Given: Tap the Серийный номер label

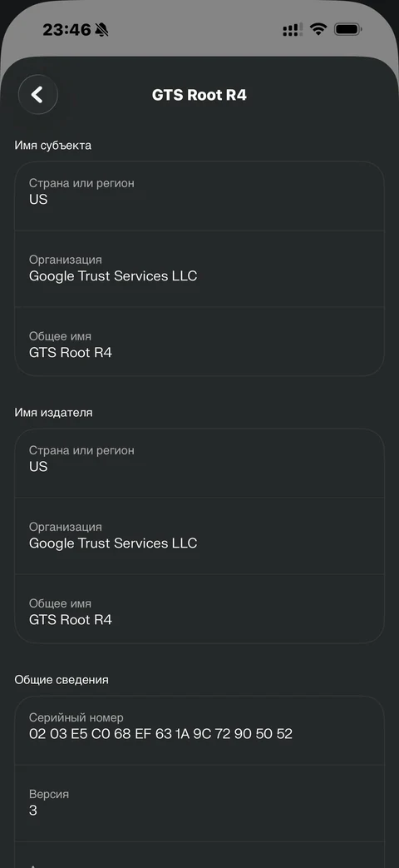Looking at the screenshot, I should coord(76,718).
